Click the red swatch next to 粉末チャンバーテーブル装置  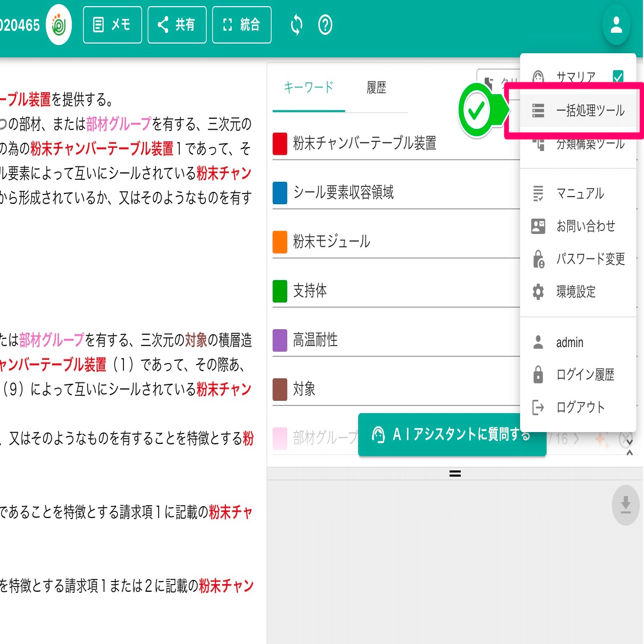coord(280,143)
